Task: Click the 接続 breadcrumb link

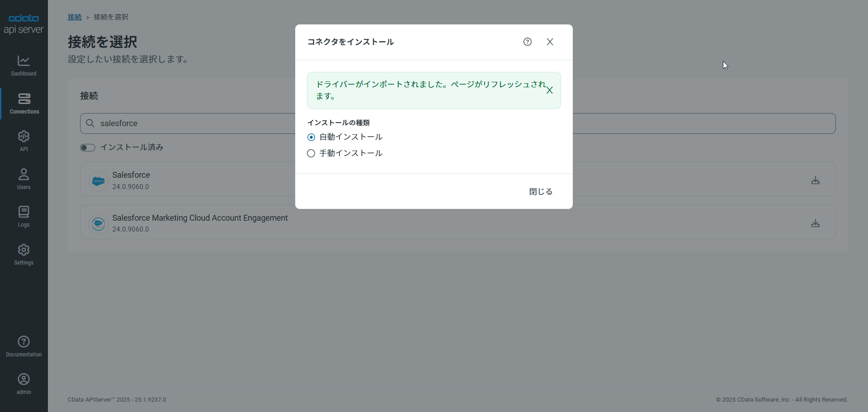Action: coord(75,17)
